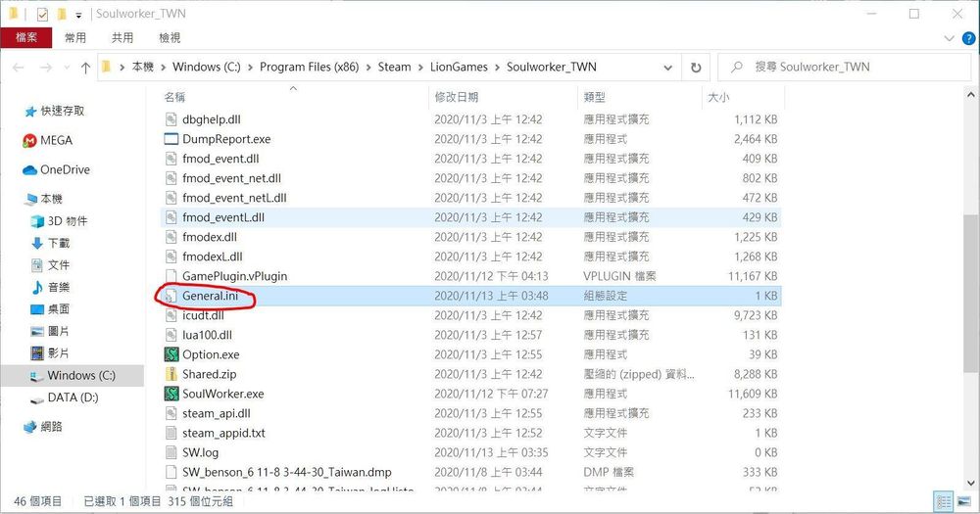Select the SoulWorker.exe application icon
The width and height of the screenshot is (980, 514).
171,394
